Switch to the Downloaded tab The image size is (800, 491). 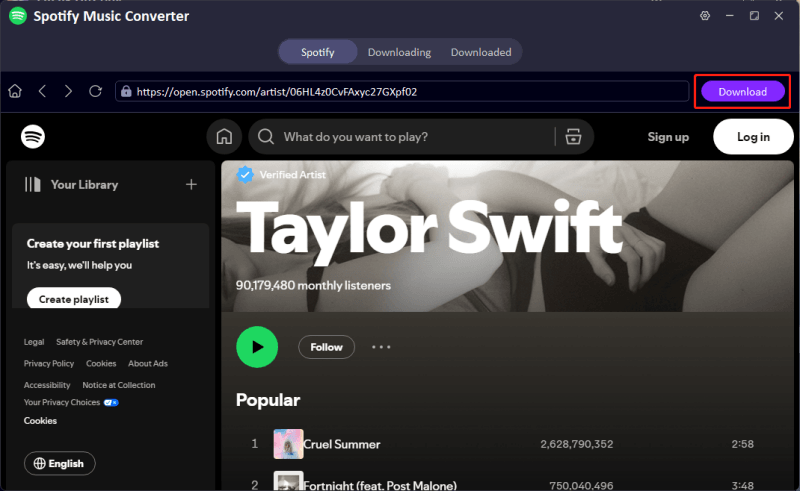(481, 52)
